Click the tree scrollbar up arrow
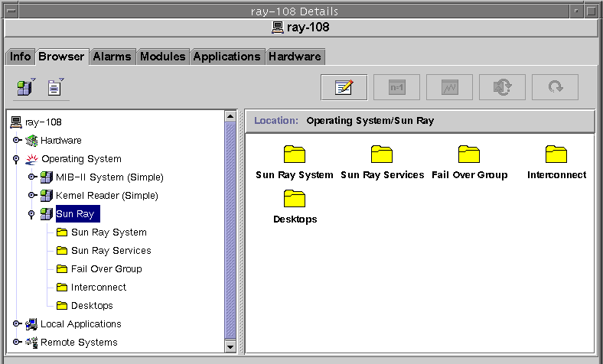 tap(230, 116)
